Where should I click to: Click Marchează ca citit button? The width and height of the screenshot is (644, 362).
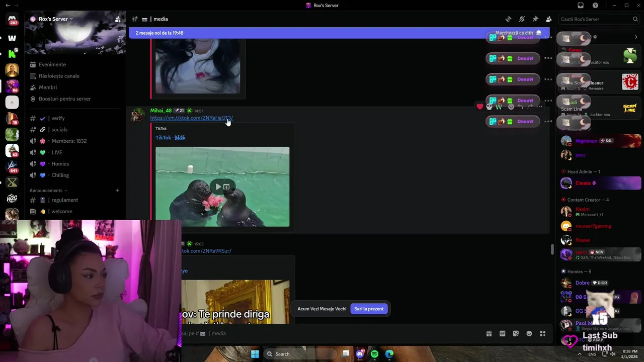click(x=518, y=33)
